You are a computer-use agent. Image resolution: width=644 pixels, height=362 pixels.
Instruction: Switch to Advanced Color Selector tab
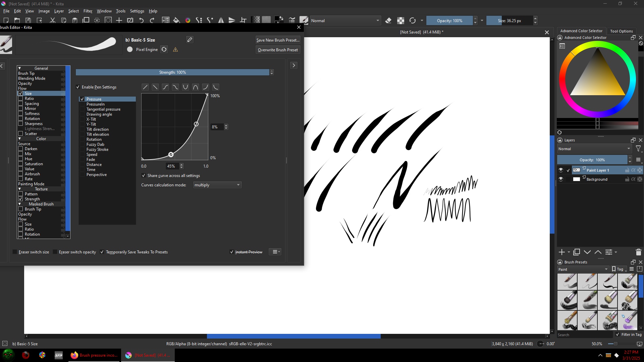[581, 31]
